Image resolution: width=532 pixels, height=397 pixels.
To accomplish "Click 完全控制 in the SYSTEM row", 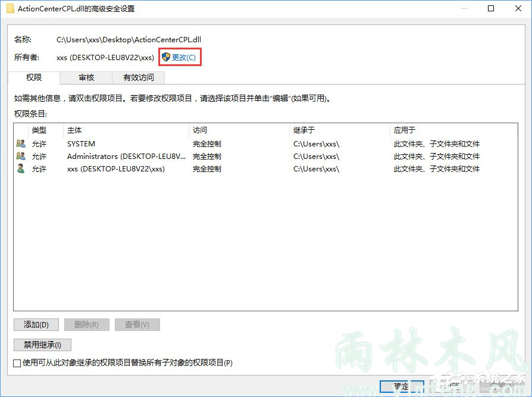I will pyautogui.click(x=207, y=144).
